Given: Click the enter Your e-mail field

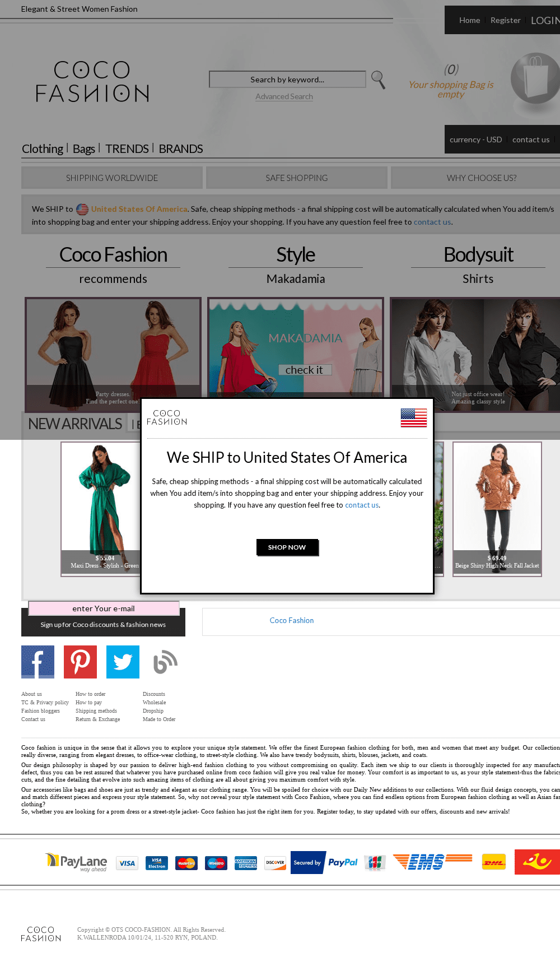Looking at the screenshot, I should pos(104,608).
